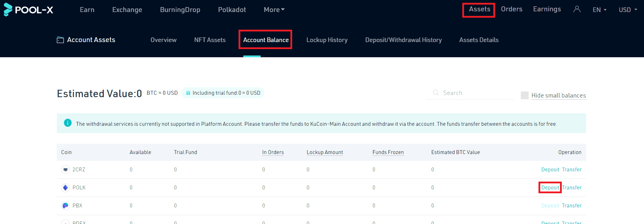Click the POLK coin name
This screenshot has width=644, height=224.
coord(79,188)
